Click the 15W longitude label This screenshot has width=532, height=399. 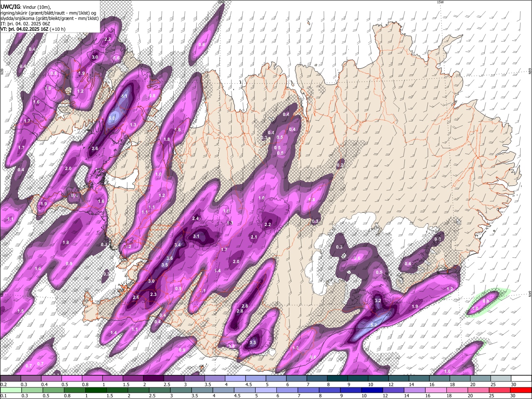pos(440,2)
